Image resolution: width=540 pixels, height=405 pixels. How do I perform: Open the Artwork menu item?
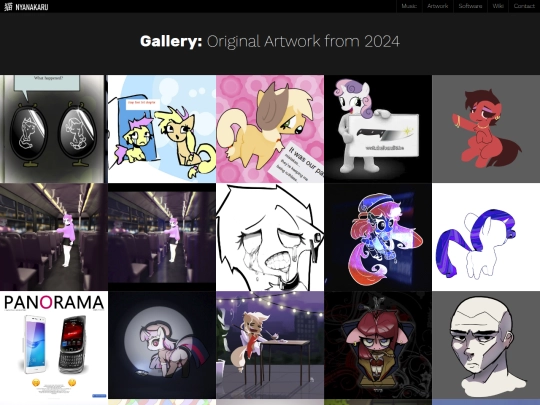(x=437, y=6)
